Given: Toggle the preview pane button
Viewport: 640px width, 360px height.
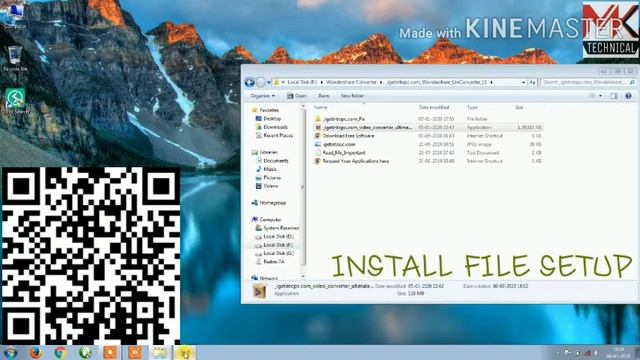Looking at the screenshot, I should coord(614,96).
